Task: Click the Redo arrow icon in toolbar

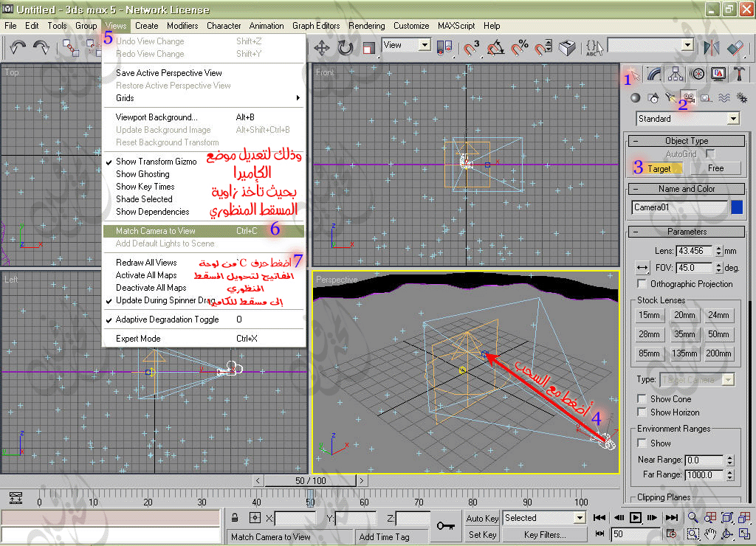Action: coord(41,47)
